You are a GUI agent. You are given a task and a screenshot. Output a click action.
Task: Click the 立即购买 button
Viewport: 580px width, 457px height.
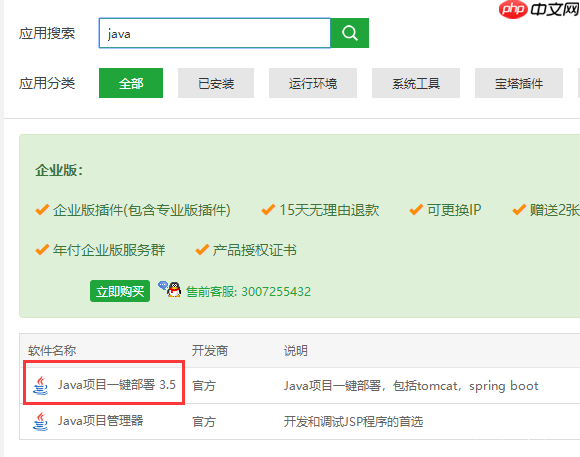[x=120, y=291]
